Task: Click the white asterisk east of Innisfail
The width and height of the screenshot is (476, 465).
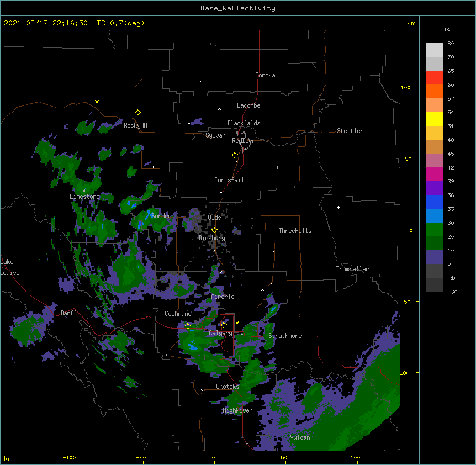Action: point(277,167)
